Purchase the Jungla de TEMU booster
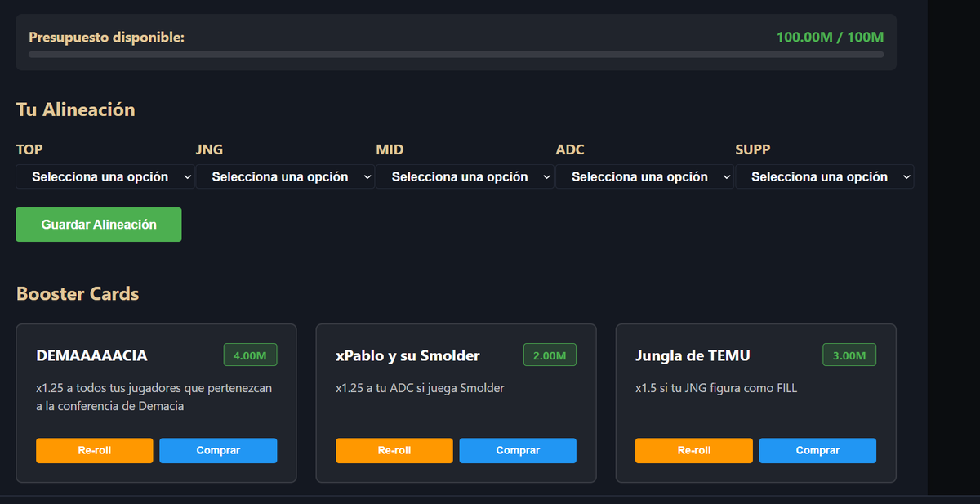This screenshot has height=504, width=980. (817, 450)
